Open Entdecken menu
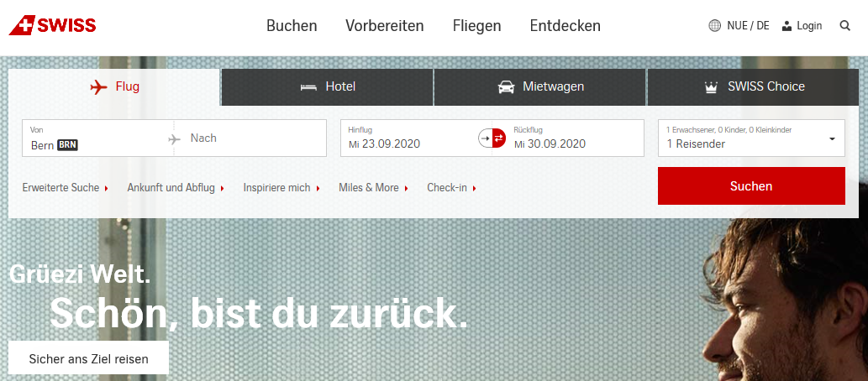 [x=566, y=26]
